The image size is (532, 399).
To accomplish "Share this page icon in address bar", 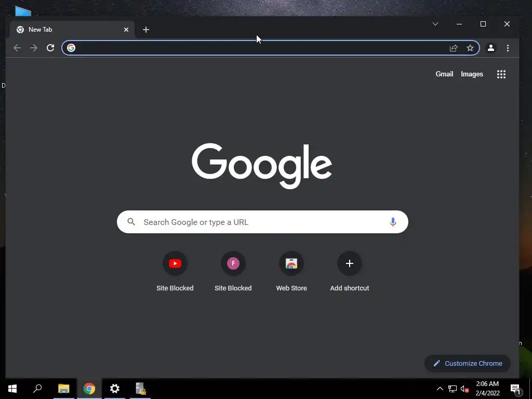I will pyautogui.click(x=454, y=48).
